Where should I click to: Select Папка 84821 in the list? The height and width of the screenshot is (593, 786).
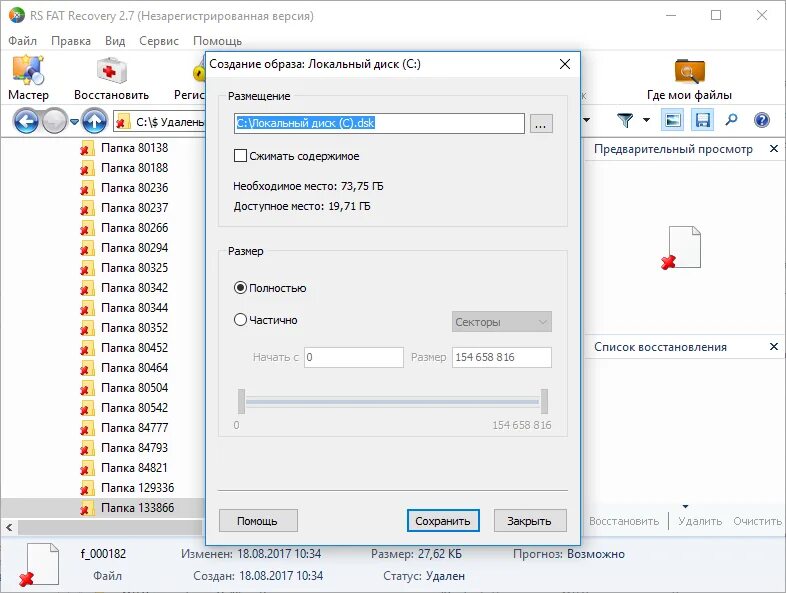coord(134,468)
